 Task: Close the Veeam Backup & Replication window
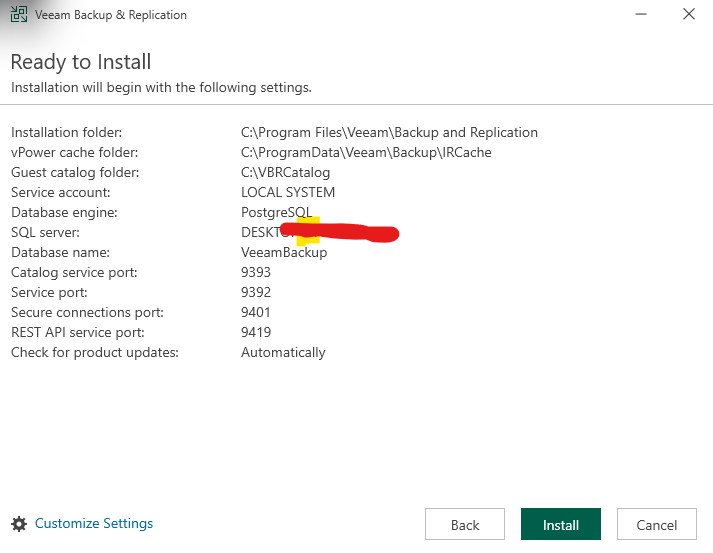[x=689, y=15]
